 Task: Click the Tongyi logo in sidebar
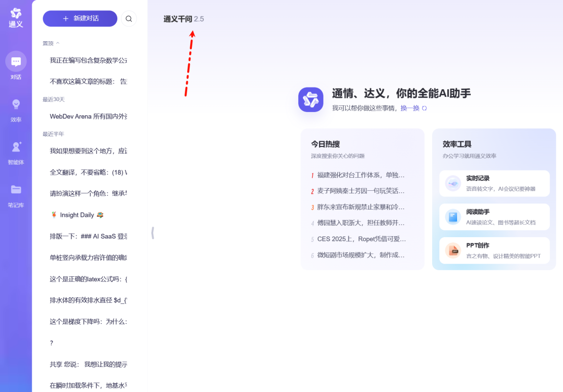(16, 18)
